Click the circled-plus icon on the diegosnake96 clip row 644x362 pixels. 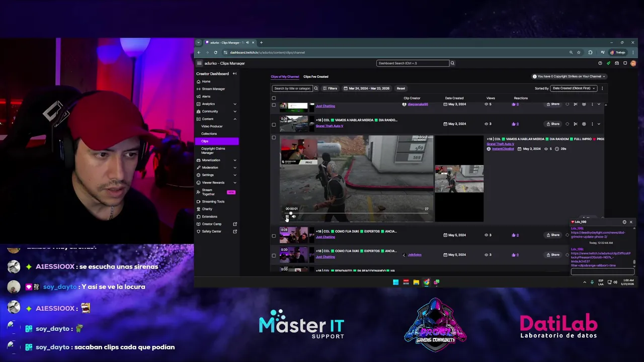tap(584, 104)
